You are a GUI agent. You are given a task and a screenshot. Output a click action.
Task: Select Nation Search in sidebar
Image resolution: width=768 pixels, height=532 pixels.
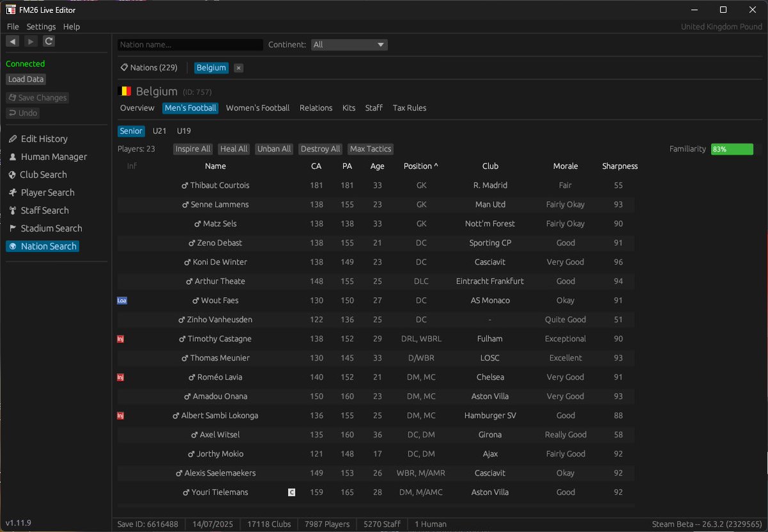(42, 246)
